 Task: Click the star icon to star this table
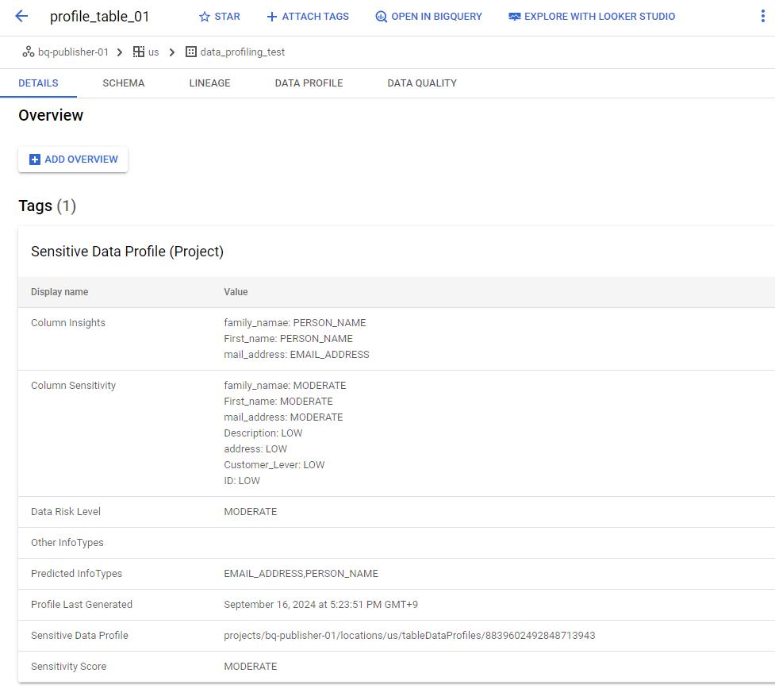click(x=204, y=17)
